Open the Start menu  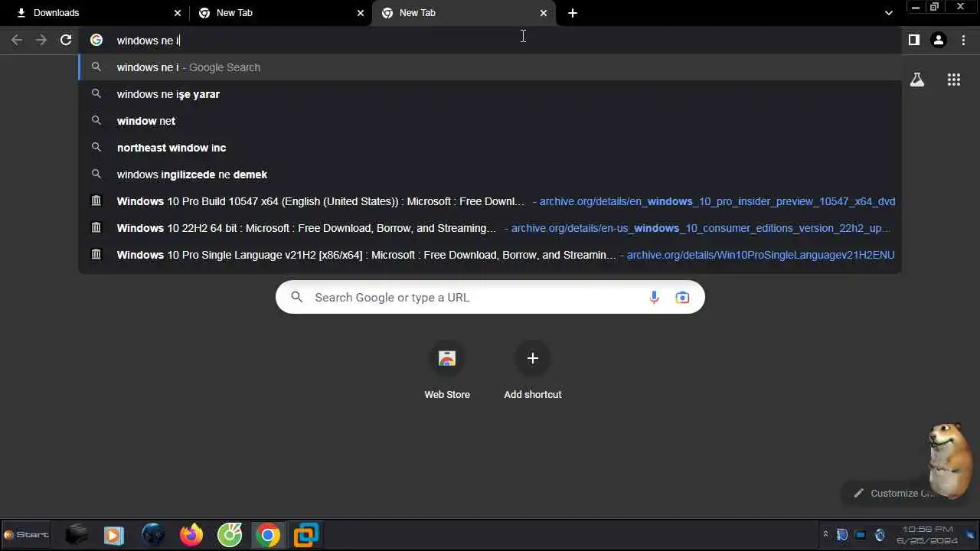[x=27, y=535]
